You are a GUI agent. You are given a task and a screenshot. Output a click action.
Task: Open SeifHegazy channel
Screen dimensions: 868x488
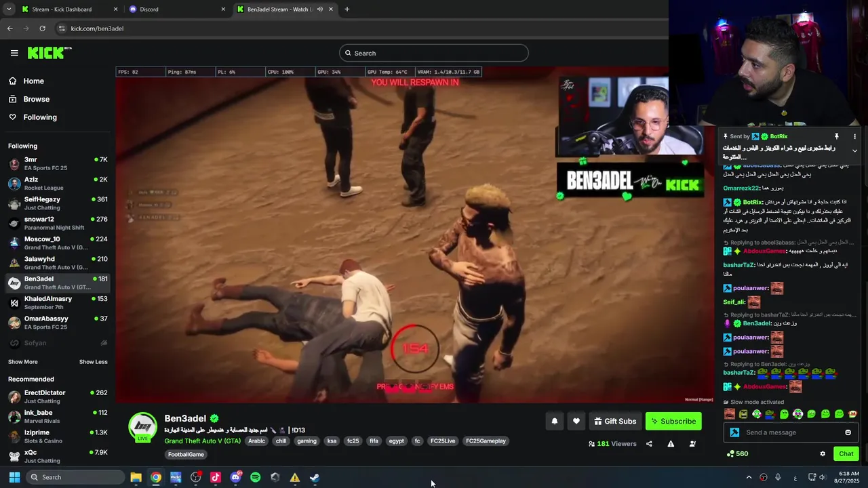tap(58, 203)
